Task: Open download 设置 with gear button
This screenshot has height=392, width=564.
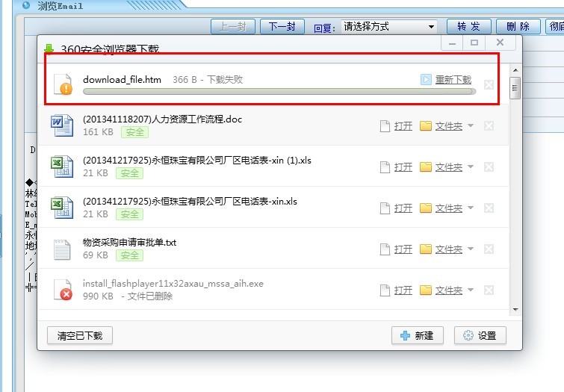Action: (x=480, y=335)
